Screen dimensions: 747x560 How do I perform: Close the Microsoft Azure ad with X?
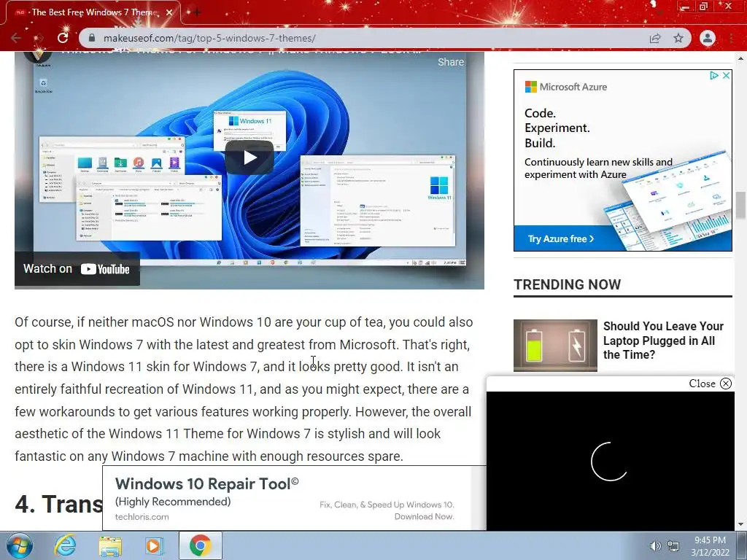pyautogui.click(x=726, y=75)
